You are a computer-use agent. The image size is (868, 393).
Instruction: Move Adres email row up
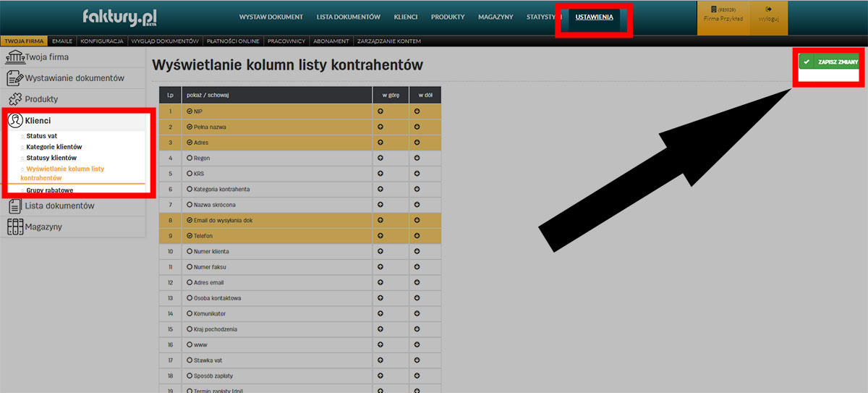(380, 282)
